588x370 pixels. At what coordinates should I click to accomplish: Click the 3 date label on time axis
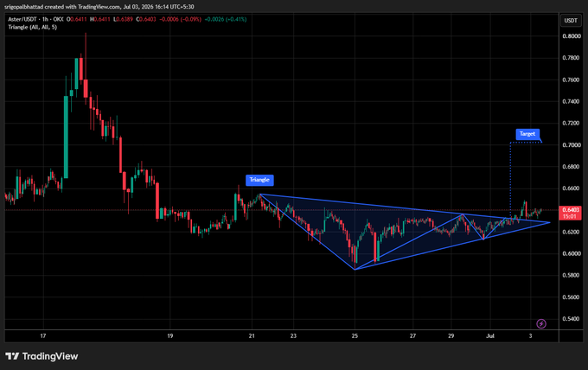click(530, 336)
